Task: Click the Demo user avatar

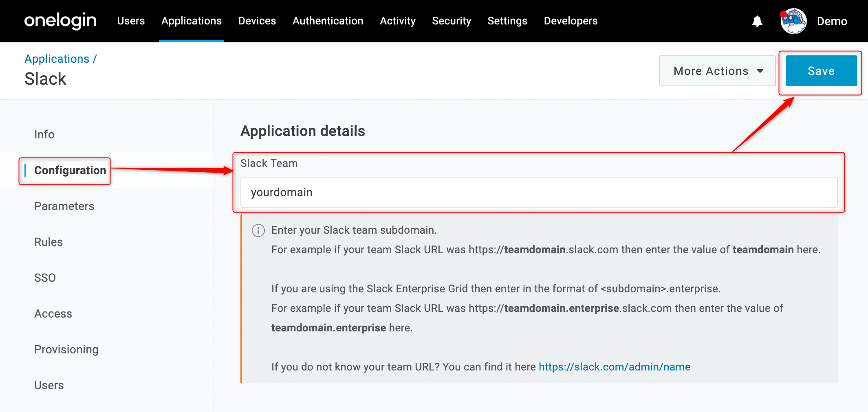Action: [x=793, y=21]
